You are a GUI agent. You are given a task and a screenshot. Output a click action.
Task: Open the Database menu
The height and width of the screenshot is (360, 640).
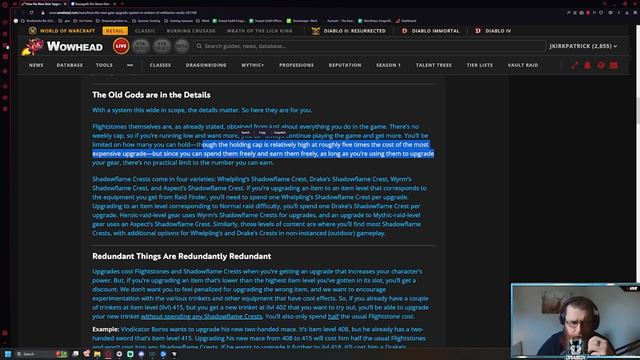[x=70, y=65]
